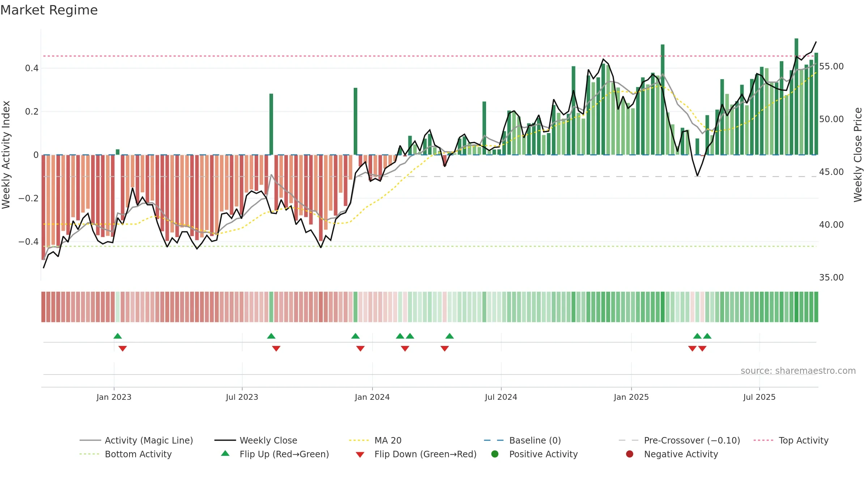868x488 pixels.
Task: Click the Flip Up marker near Jan 2023
Action: click(x=118, y=336)
